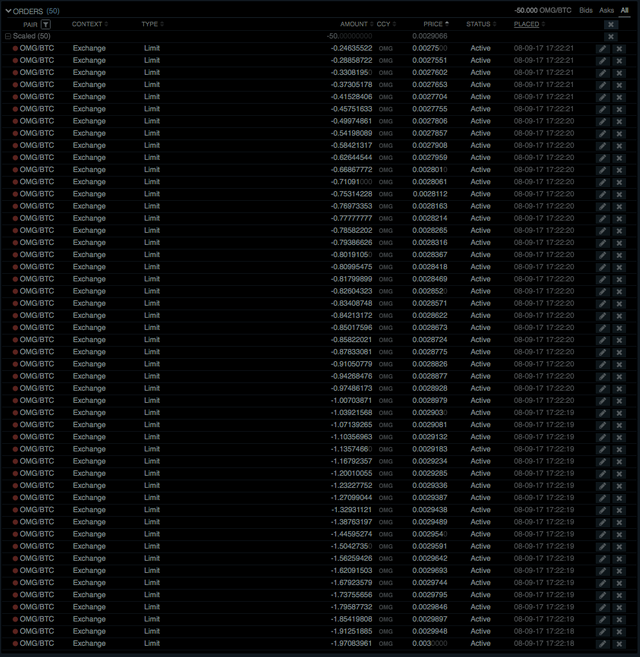Edit the order priced 0.0029132
The height and width of the screenshot is (657, 640).
[x=602, y=438]
